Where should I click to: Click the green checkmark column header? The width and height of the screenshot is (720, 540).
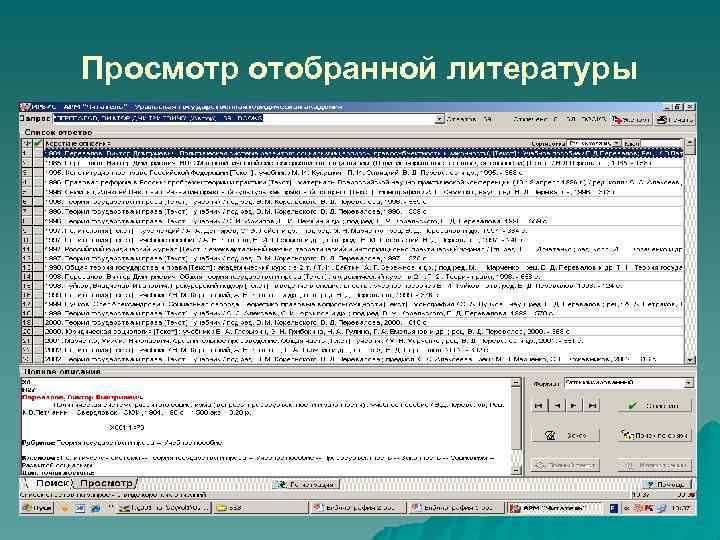[38, 143]
